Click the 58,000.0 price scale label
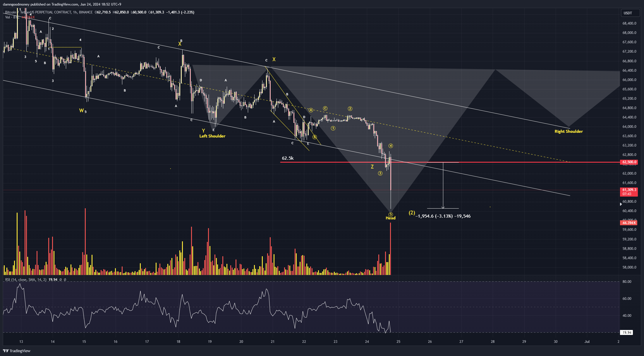Viewport: 644px width, 356px height. click(x=629, y=267)
